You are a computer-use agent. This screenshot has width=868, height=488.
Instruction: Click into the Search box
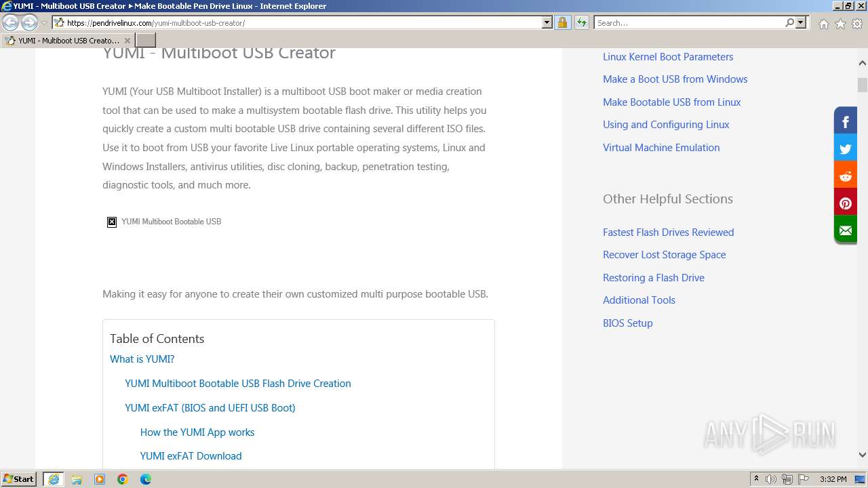pyautogui.click(x=689, y=23)
